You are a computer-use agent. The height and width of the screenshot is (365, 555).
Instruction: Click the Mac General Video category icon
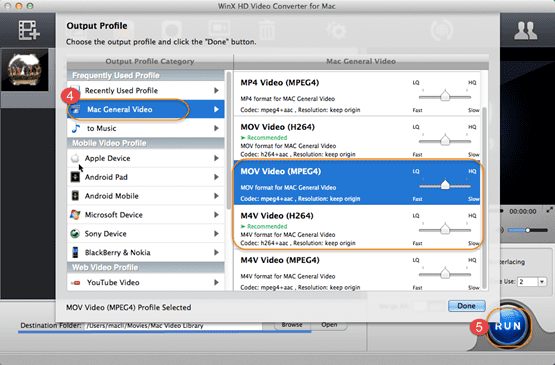pyautogui.click(x=75, y=109)
